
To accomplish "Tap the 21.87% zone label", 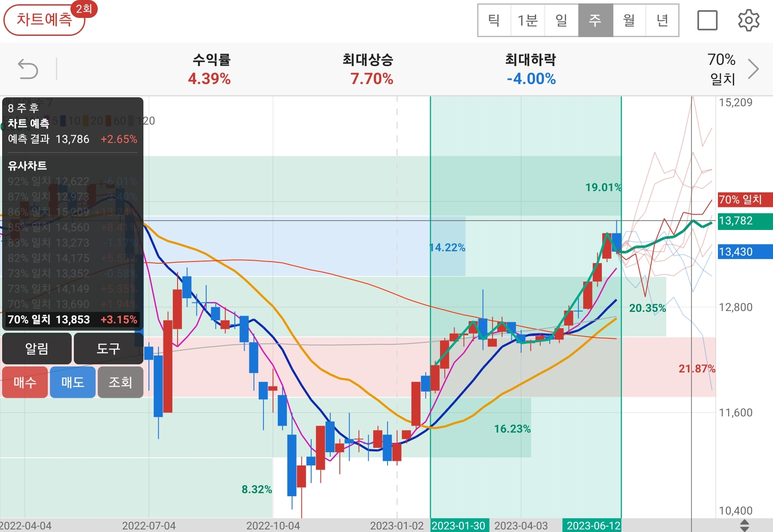I will [x=697, y=369].
